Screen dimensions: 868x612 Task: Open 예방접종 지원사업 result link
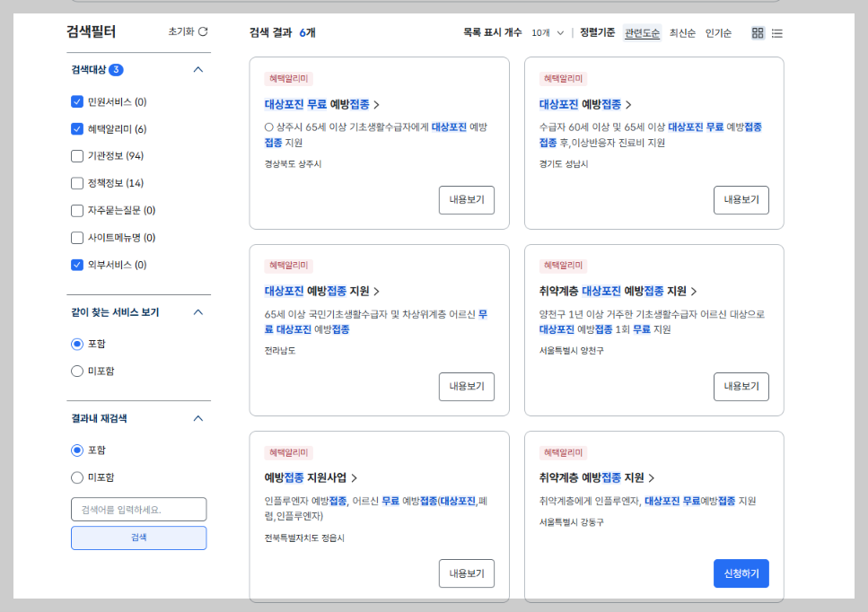coord(311,477)
